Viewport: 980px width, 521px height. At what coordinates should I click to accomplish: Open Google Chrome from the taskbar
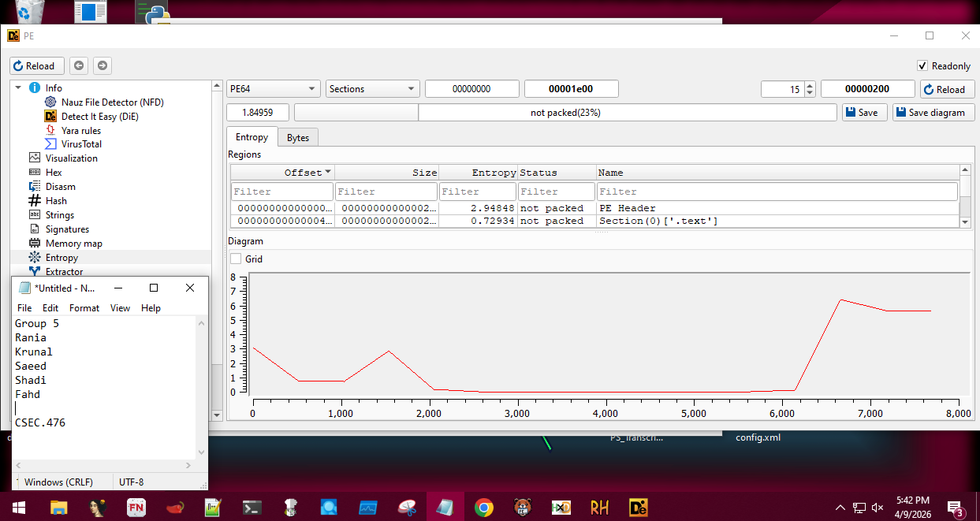coord(483,508)
